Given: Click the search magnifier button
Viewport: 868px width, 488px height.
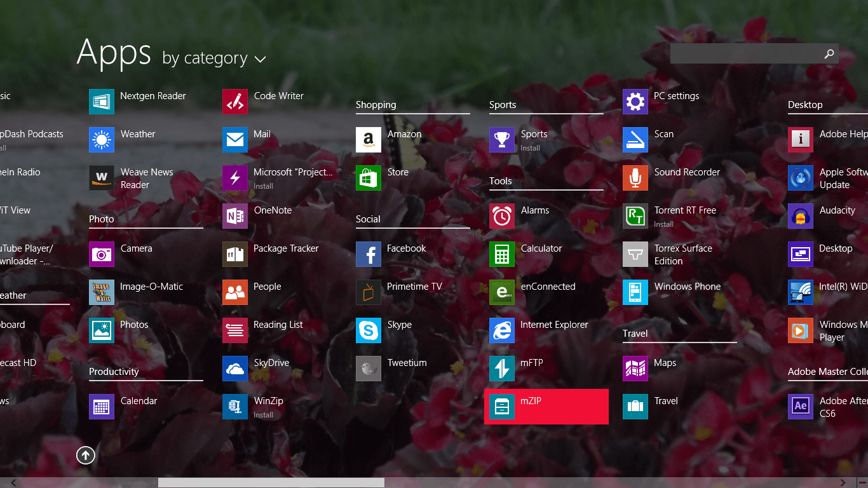Looking at the screenshot, I should pyautogui.click(x=829, y=53).
